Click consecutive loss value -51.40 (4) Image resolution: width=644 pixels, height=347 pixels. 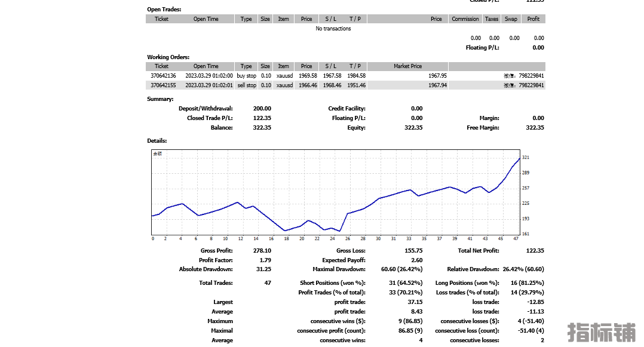tap(530, 330)
